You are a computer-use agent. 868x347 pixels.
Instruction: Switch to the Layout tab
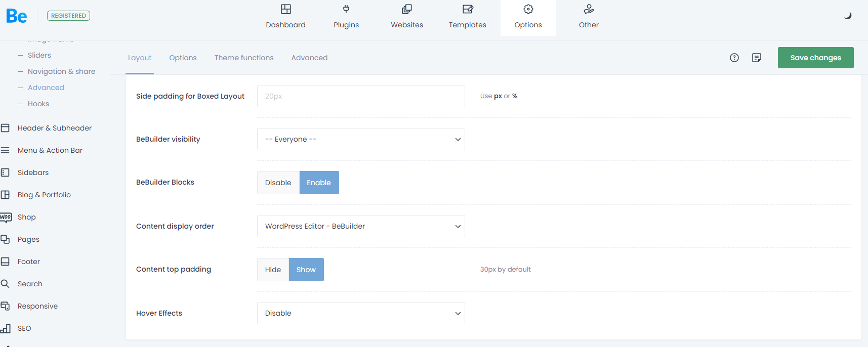click(140, 58)
